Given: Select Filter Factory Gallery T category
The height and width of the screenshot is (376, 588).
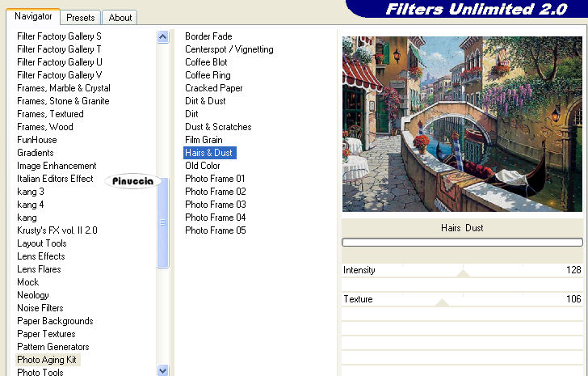Looking at the screenshot, I should [x=59, y=49].
